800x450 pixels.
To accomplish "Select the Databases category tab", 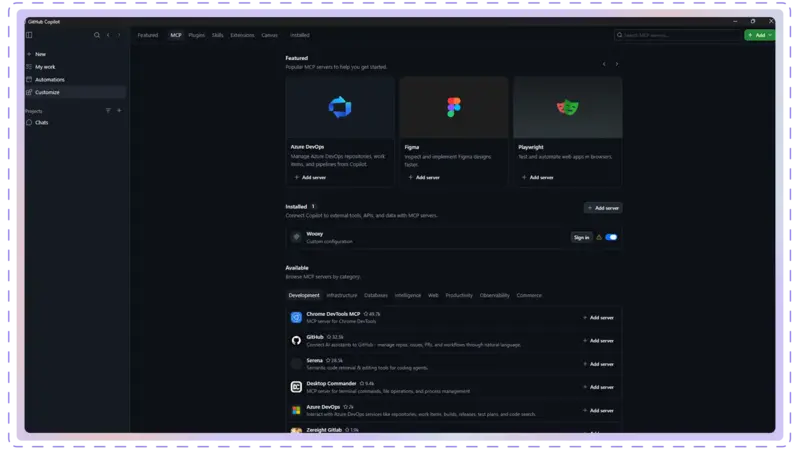I will pos(376,295).
